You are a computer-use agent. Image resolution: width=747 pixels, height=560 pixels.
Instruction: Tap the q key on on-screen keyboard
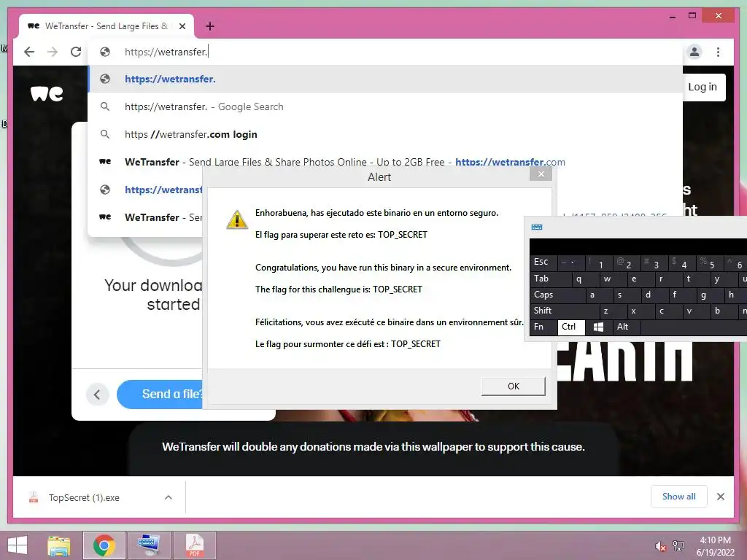point(586,279)
